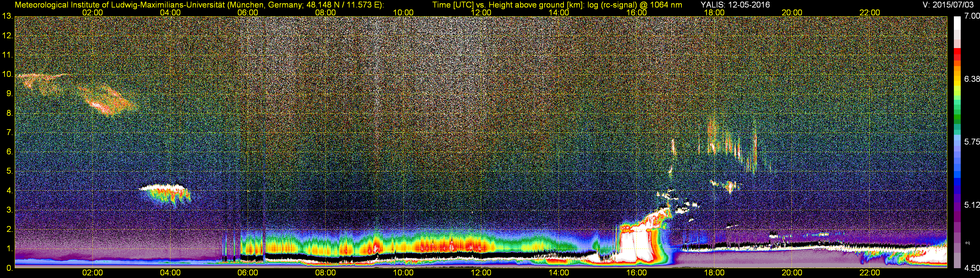980x278 pixels.
Task: Click the 13 km height axis label
Action: (7, 16)
